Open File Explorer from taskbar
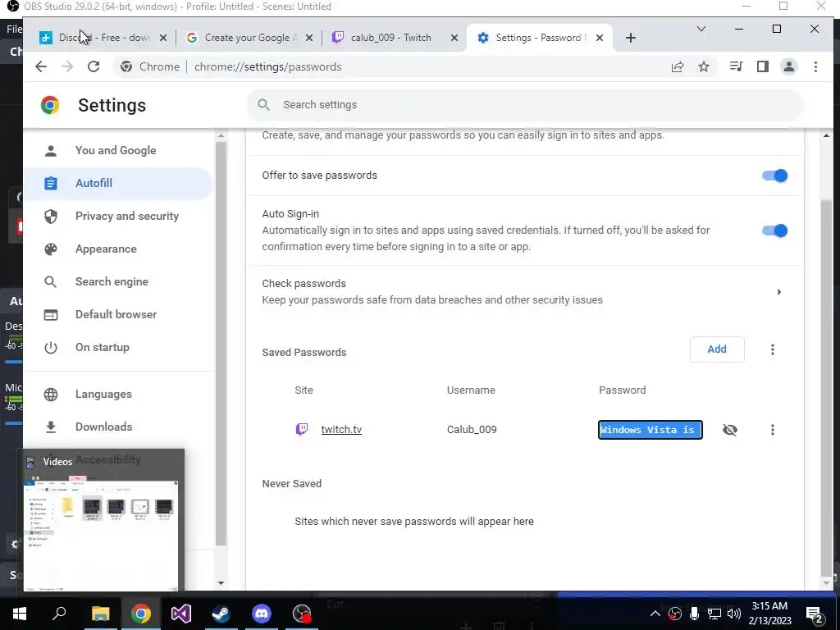Screen dimensions: 840x630 100,614
